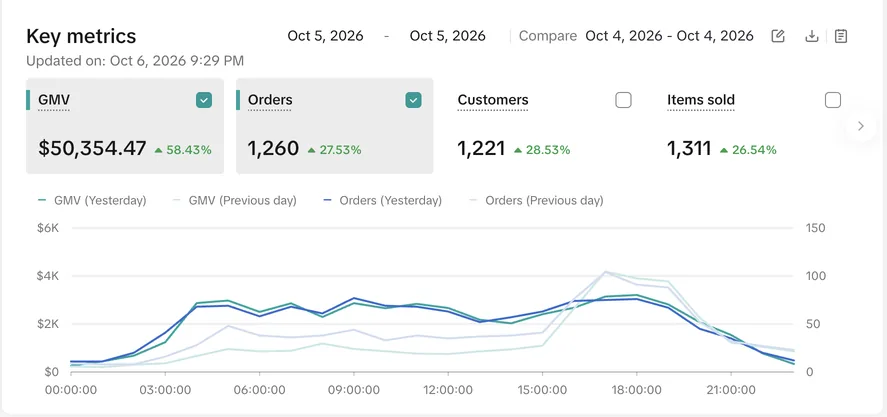Select the GMV metric card label
The width and height of the screenshot is (887, 417).
(x=54, y=100)
